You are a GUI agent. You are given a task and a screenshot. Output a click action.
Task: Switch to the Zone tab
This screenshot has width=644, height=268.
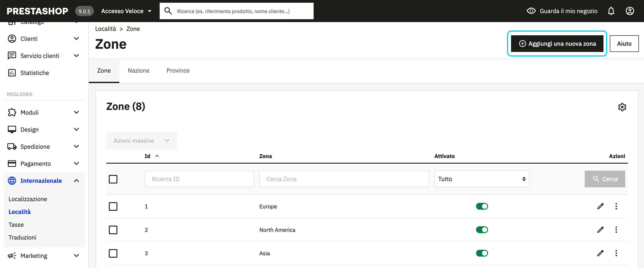(104, 71)
